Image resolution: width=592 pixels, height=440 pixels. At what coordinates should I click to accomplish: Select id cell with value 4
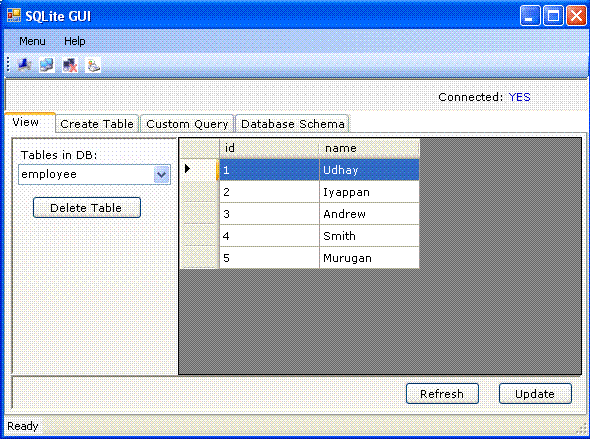[x=269, y=236]
